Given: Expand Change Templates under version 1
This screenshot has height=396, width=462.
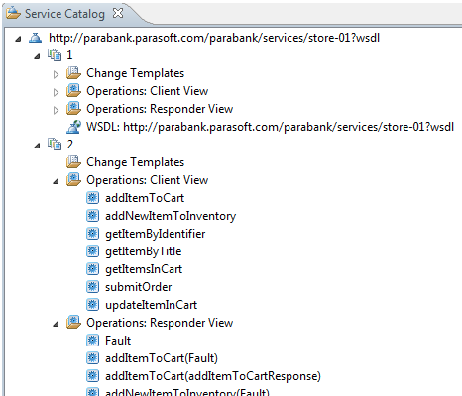Looking at the screenshot, I should click(x=56, y=74).
